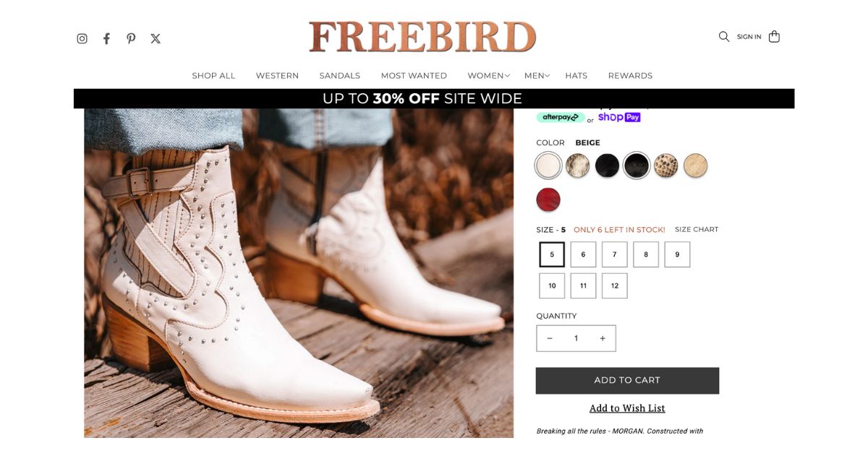The image size is (868, 451).
Task: Open the shopping bag cart icon
Action: [774, 36]
